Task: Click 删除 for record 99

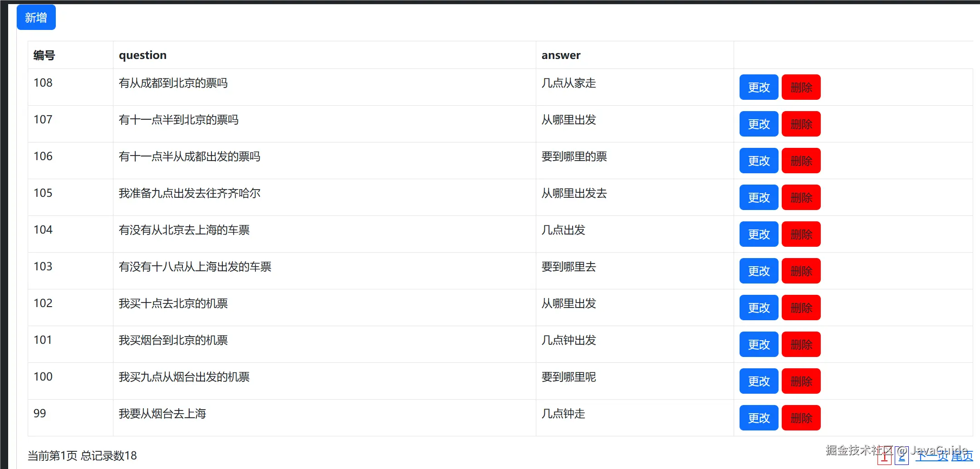Action: 801,418
